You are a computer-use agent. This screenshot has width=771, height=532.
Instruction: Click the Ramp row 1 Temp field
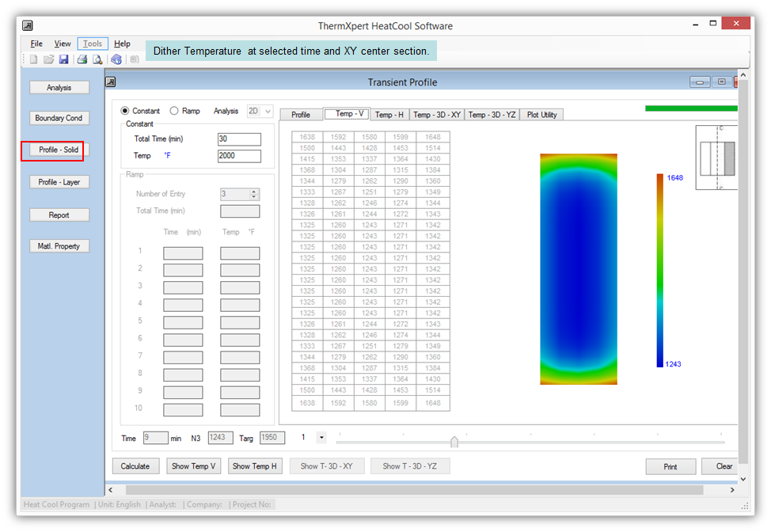tap(240, 253)
